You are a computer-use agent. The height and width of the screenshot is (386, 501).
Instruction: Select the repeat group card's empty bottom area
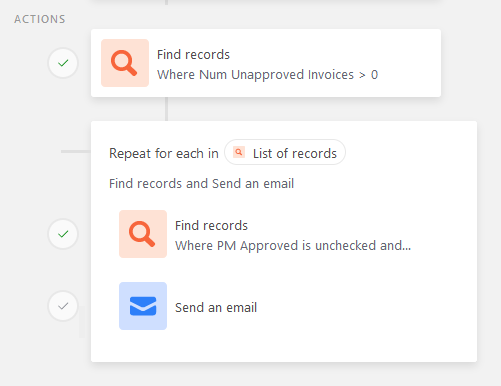[284, 347]
